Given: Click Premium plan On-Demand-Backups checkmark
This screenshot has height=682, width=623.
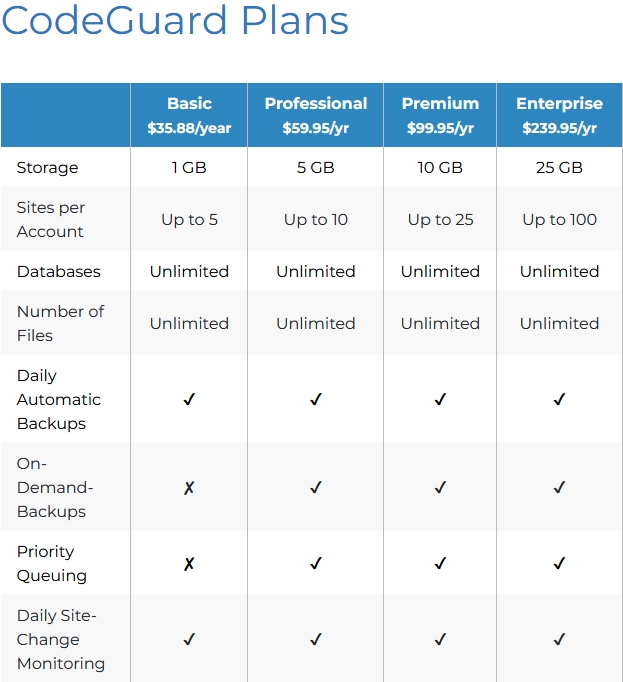Looking at the screenshot, I should (440, 488).
